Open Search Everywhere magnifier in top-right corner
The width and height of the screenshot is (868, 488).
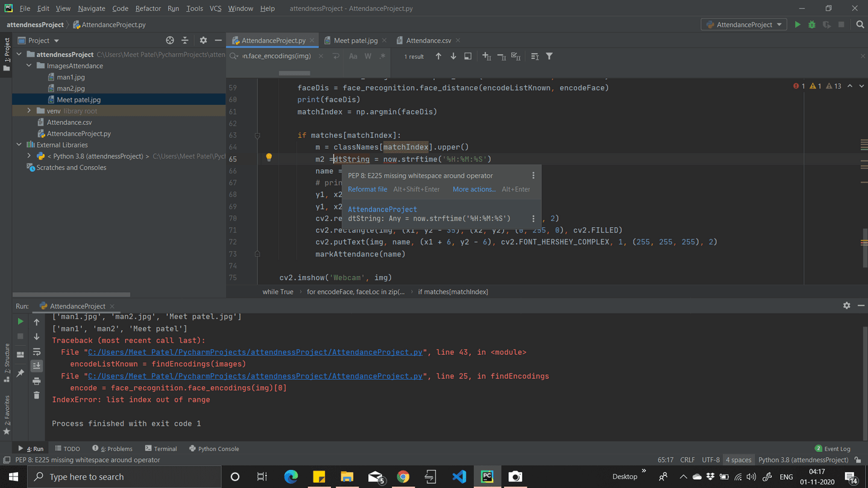point(860,25)
